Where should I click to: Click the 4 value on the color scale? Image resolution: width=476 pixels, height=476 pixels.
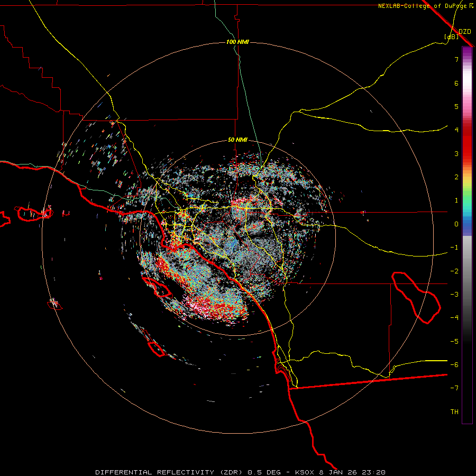(x=456, y=130)
